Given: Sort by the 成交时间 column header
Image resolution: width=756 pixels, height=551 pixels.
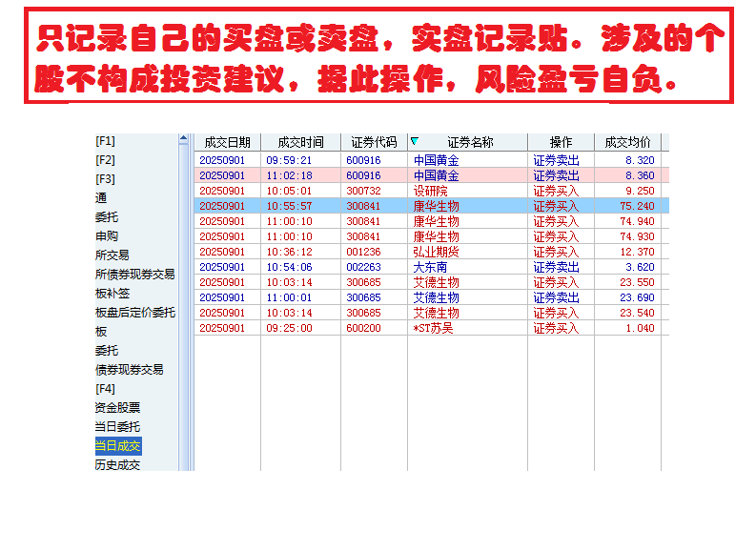Looking at the screenshot, I should click(x=301, y=142).
